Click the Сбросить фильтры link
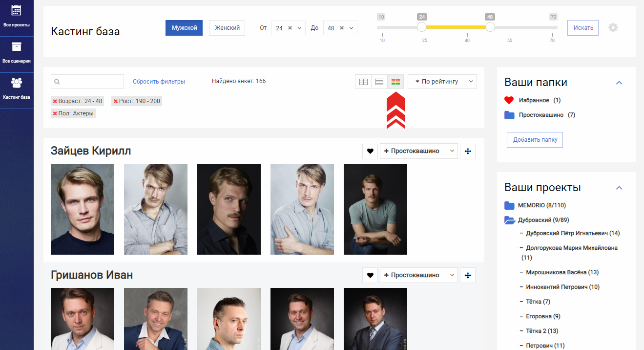644x350 pixels. click(x=159, y=82)
